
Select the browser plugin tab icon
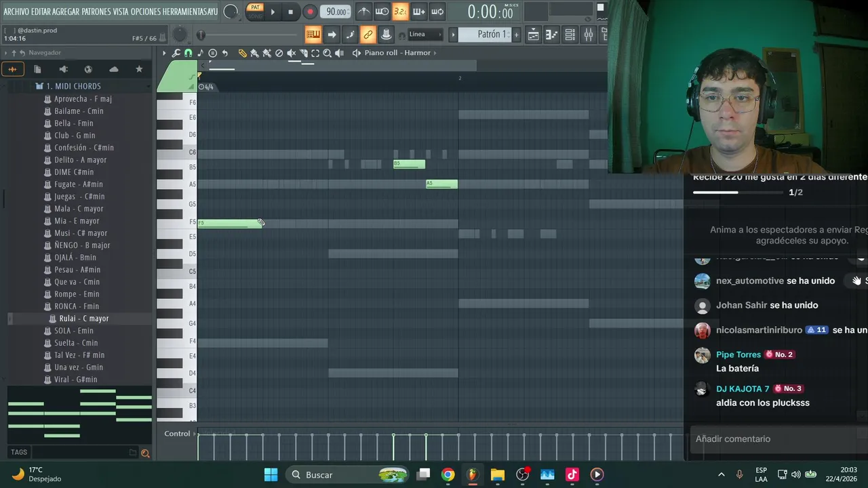click(x=63, y=69)
